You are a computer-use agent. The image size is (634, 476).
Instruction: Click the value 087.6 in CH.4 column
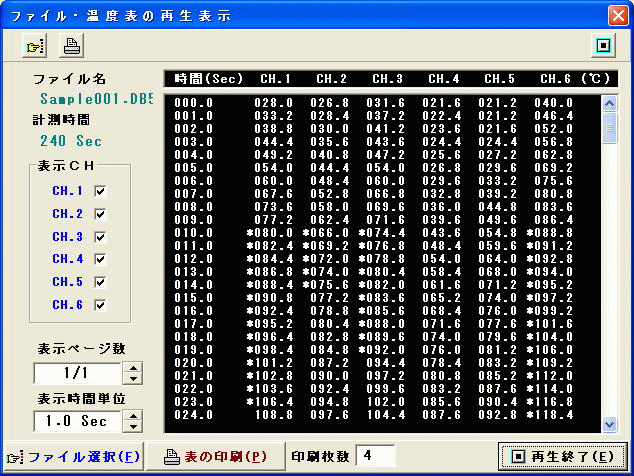(x=442, y=415)
